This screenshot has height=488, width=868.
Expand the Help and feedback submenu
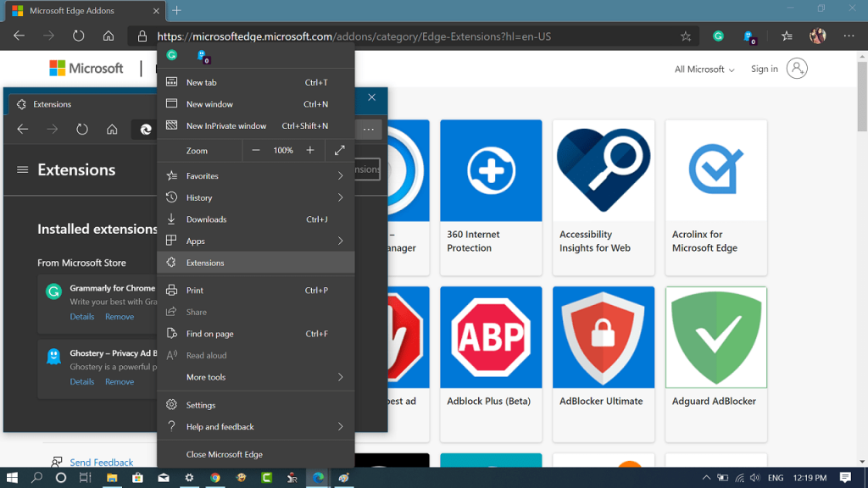click(x=256, y=427)
